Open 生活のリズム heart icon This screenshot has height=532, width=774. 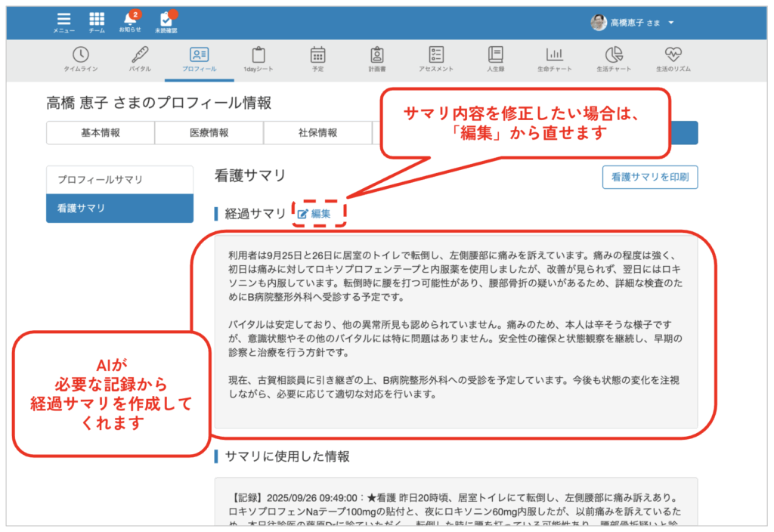pyautogui.click(x=673, y=57)
